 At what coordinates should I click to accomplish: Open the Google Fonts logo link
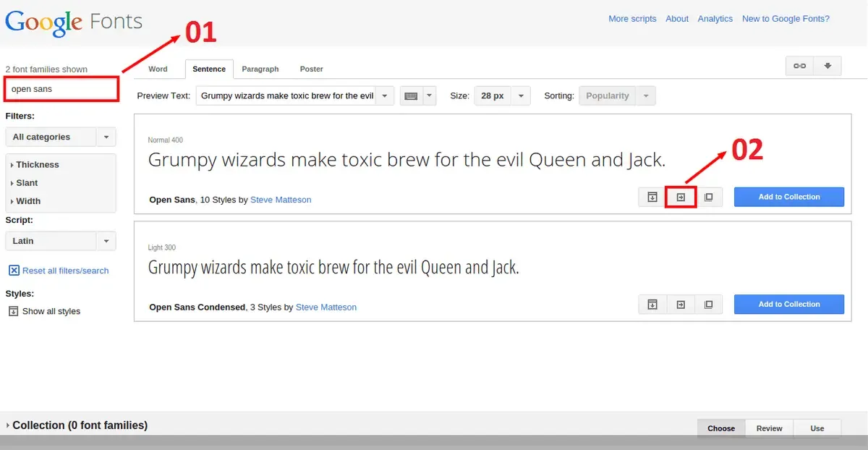pos(74,22)
